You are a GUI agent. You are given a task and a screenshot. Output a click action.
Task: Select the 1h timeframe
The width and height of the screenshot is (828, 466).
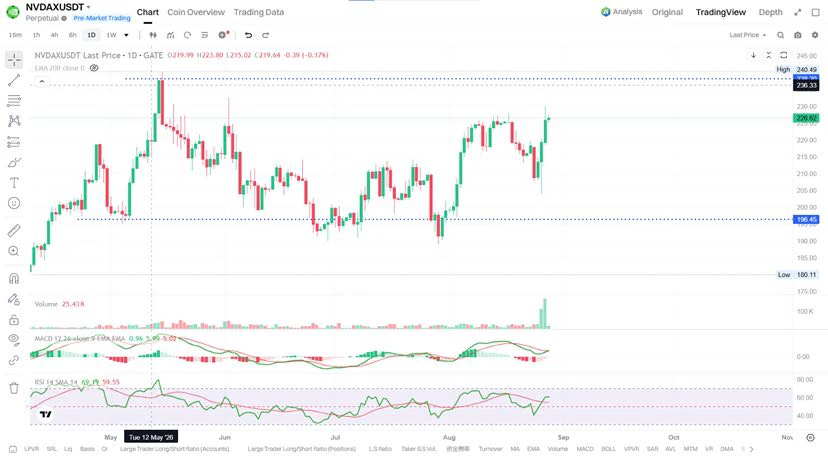click(x=36, y=35)
